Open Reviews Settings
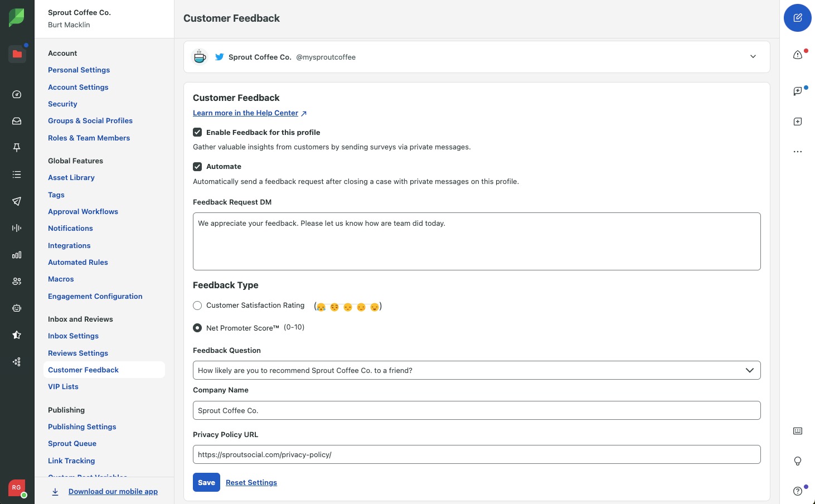This screenshot has height=504, width=815. (78, 353)
